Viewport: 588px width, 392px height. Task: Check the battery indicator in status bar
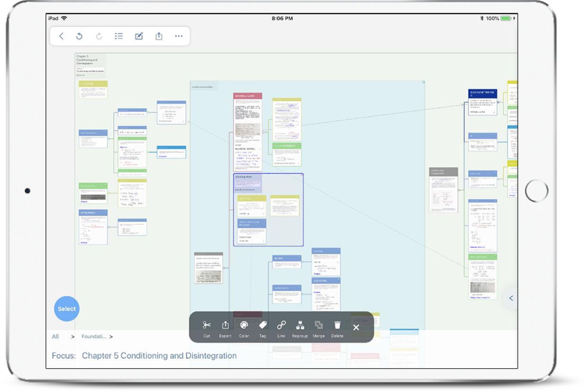click(x=507, y=18)
